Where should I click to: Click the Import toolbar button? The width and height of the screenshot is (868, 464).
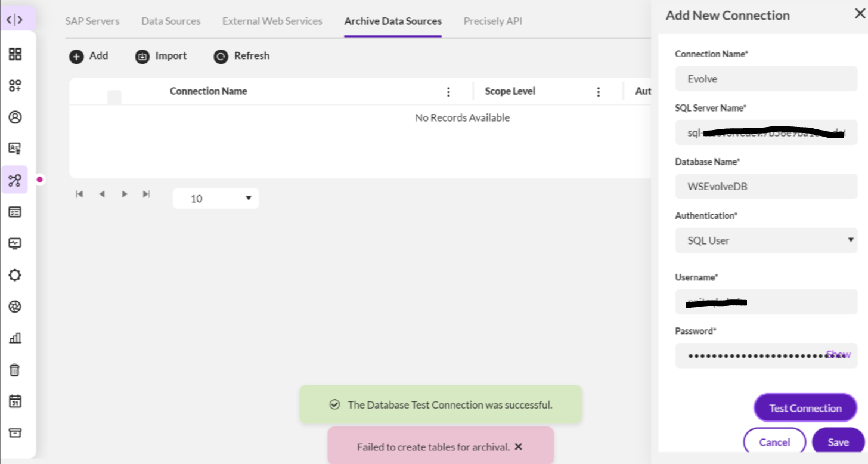(x=161, y=56)
